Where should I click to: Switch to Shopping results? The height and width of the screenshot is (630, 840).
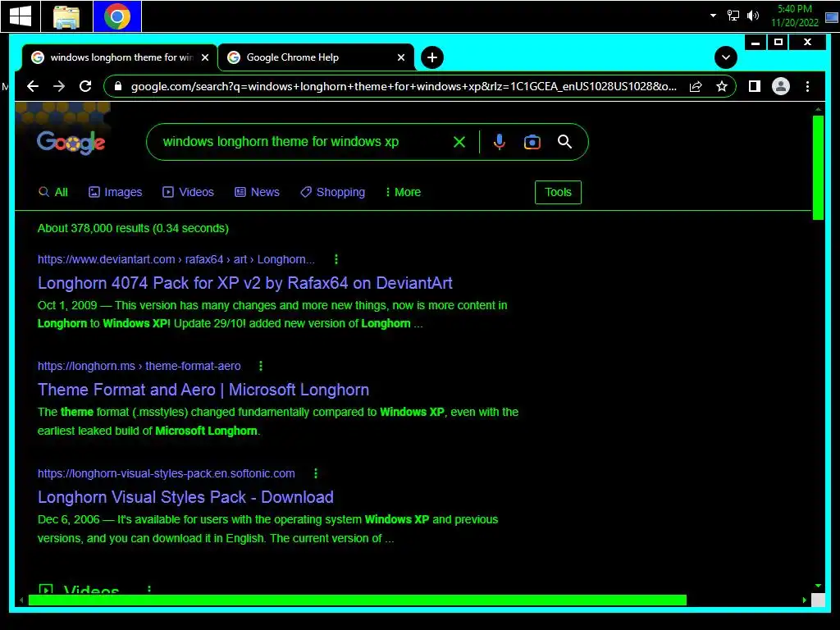(333, 192)
